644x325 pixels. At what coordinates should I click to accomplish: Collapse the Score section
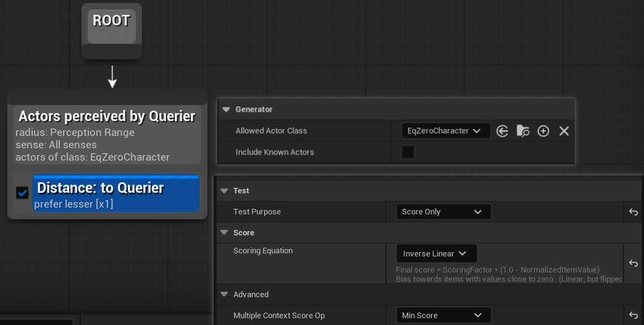coord(224,233)
